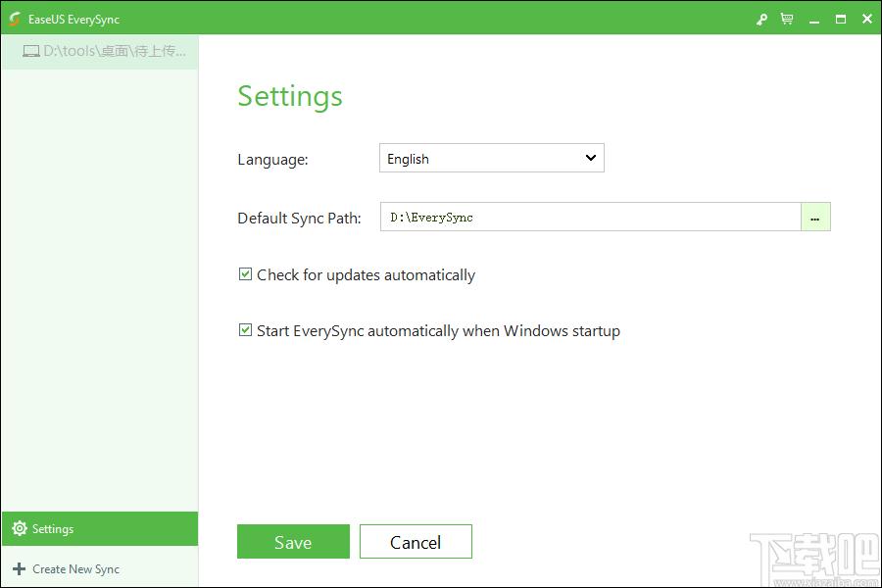The image size is (882, 588).
Task: Click the laptop icon of the sync task
Action: tap(30, 51)
